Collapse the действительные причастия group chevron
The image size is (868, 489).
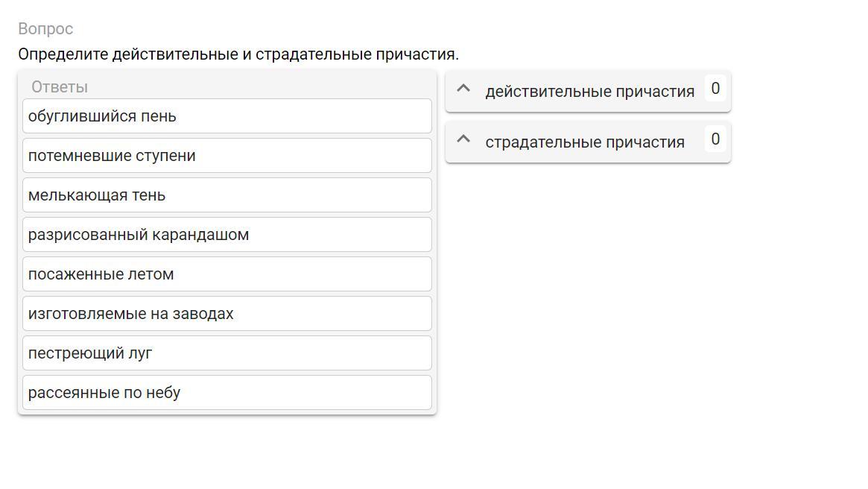[x=463, y=89]
